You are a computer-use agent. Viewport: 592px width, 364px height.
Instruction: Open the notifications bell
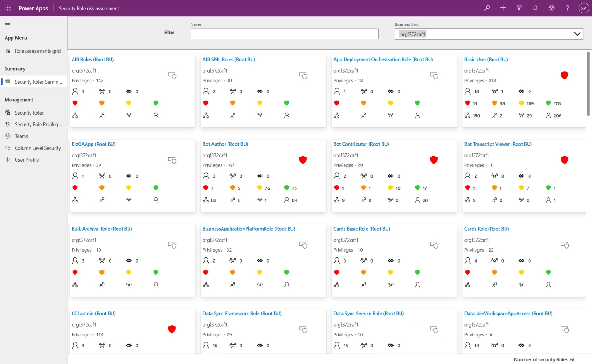[536, 8]
